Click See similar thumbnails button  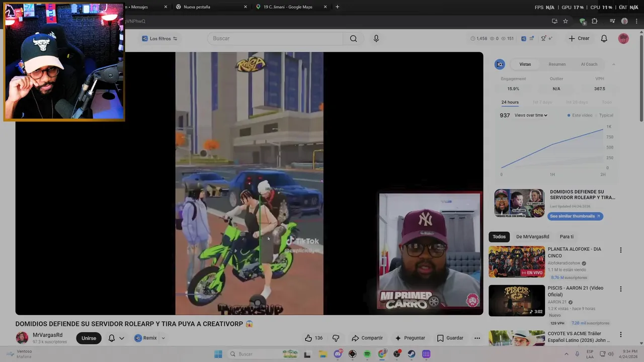575,216
